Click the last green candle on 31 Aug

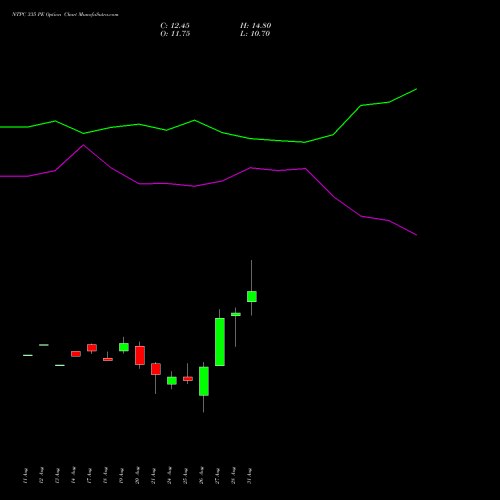coord(252,296)
